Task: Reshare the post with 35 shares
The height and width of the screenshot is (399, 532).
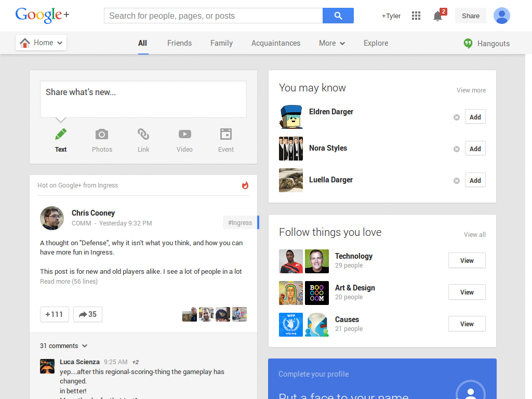Action: click(x=87, y=314)
